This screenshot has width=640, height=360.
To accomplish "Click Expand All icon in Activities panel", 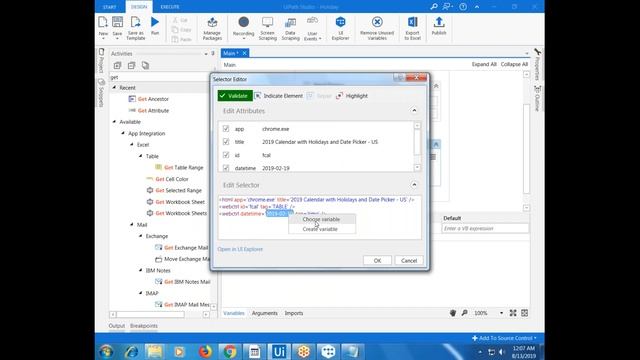I will tap(118, 65).
